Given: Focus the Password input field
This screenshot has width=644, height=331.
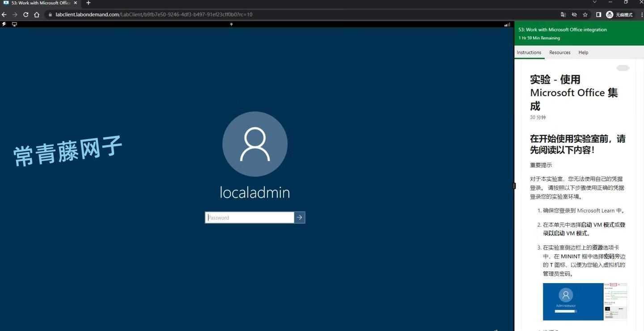Looking at the screenshot, I should (250, 217).
